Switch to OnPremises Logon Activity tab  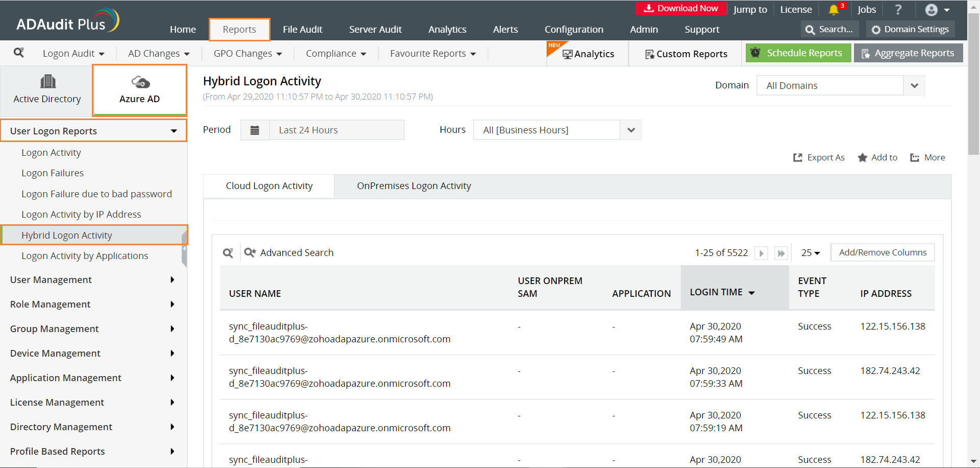[x=414, y=186]
